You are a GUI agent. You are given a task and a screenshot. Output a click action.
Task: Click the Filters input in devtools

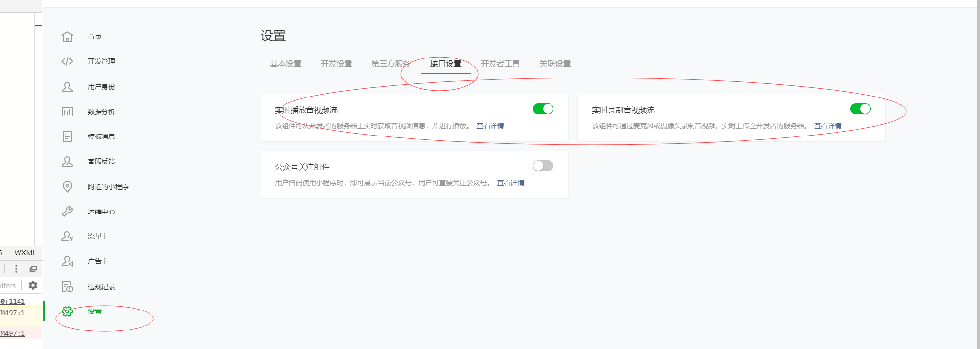coord(8,286)
